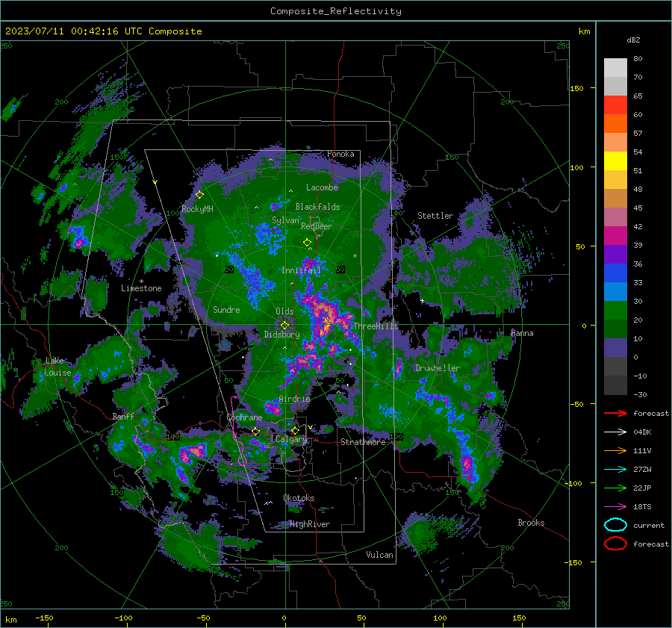Click the Limestone label on map
This screenshot has height=628, width=672.
[141, 288]
